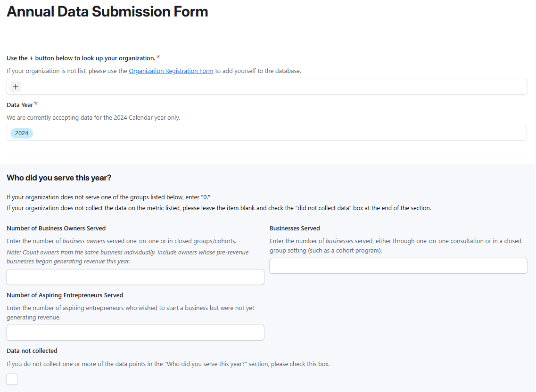Focus the Number of Business Owners Served input
Viewport: 536px width, 392px height.
135,277
